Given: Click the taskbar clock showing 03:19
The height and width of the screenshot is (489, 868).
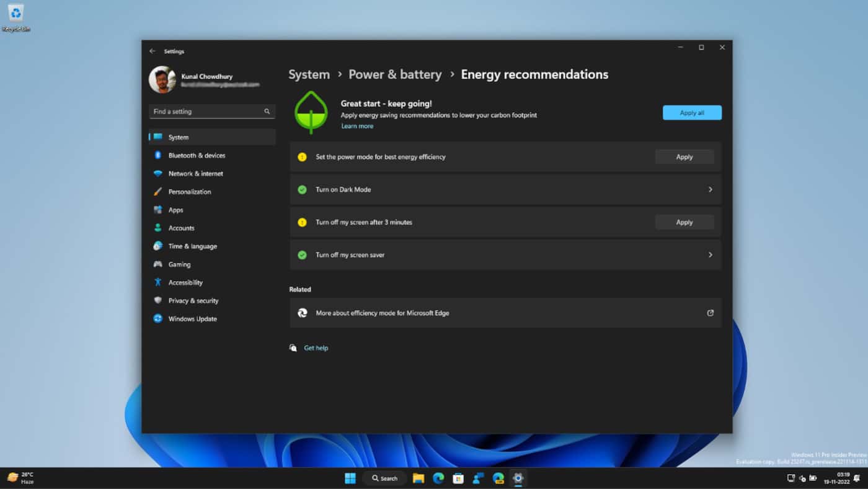Looking at the screenshot, I should click(836, 478).
